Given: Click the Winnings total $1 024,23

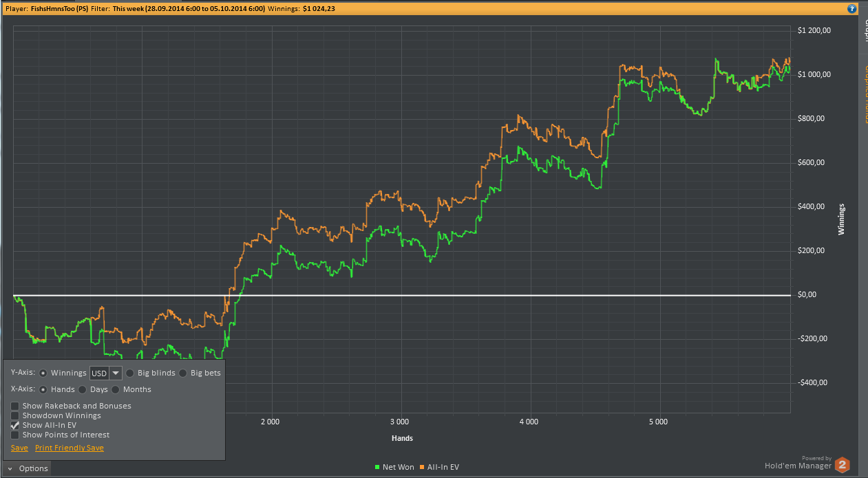Looking at the screenshot, I should pyautogui.click(x=318, y=9).
